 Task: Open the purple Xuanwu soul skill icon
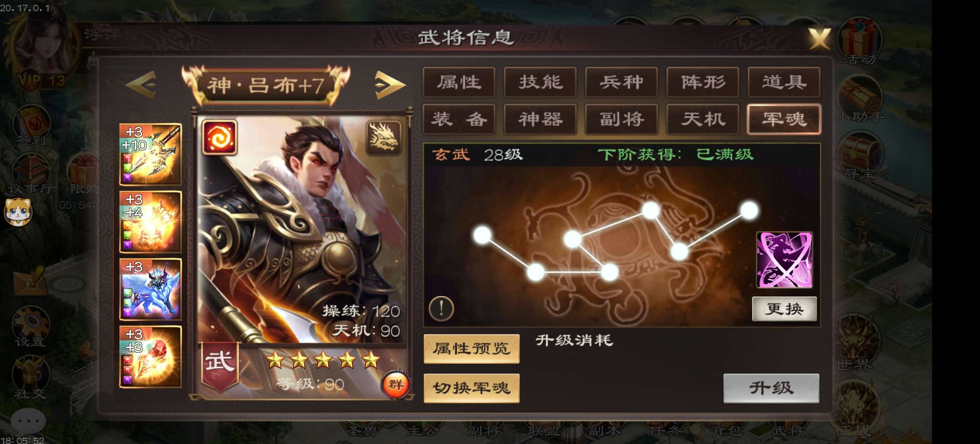tap(785, 260)
